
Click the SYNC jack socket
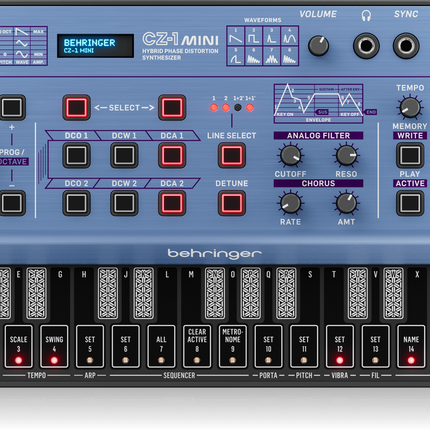(x=406, y=46)
